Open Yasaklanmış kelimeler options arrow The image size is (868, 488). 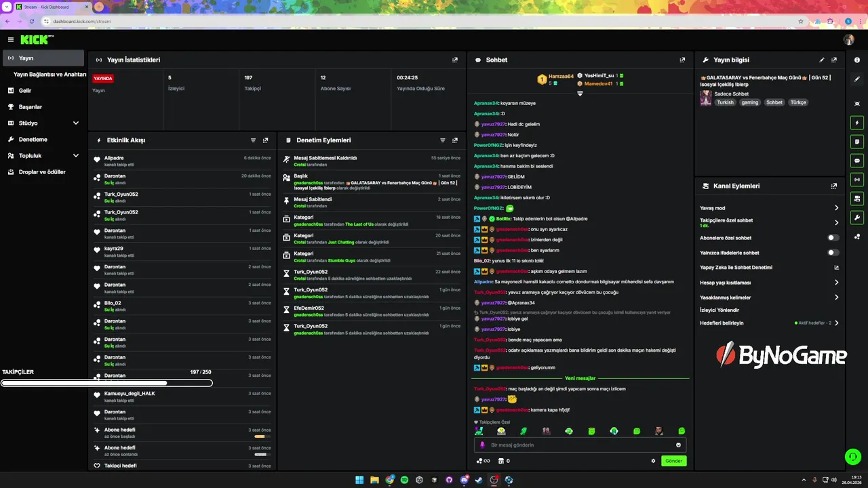(x=836, y=298)
